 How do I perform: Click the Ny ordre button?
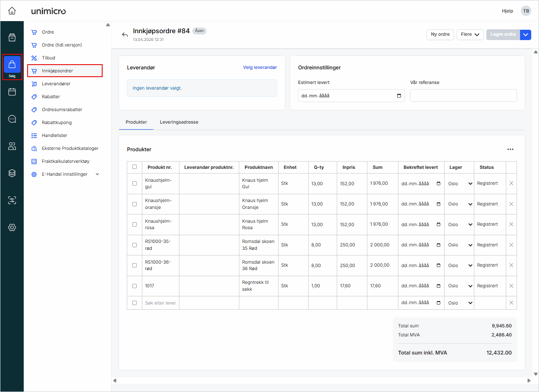[x=440, y=34]
